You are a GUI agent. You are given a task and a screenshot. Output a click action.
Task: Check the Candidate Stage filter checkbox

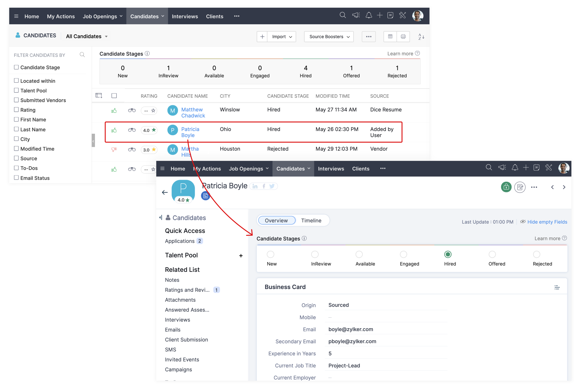point(17,67)
